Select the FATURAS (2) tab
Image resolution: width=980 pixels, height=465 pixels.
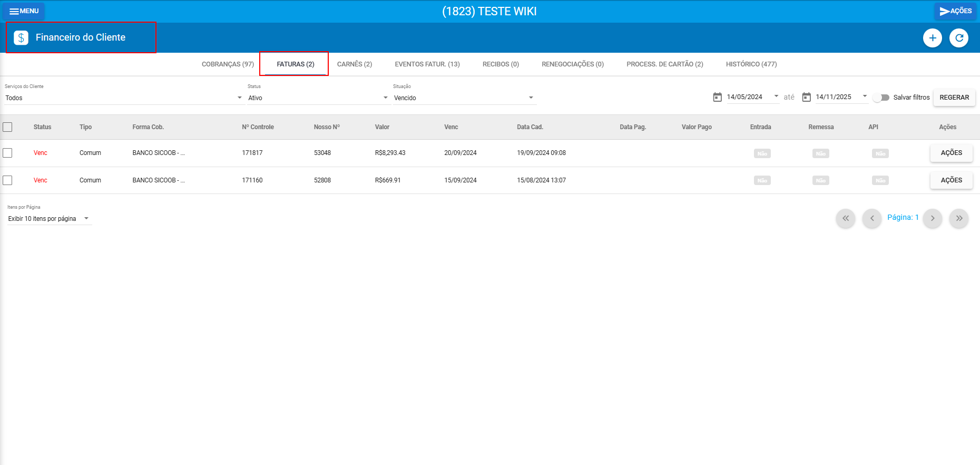click(x=295, y=64)
